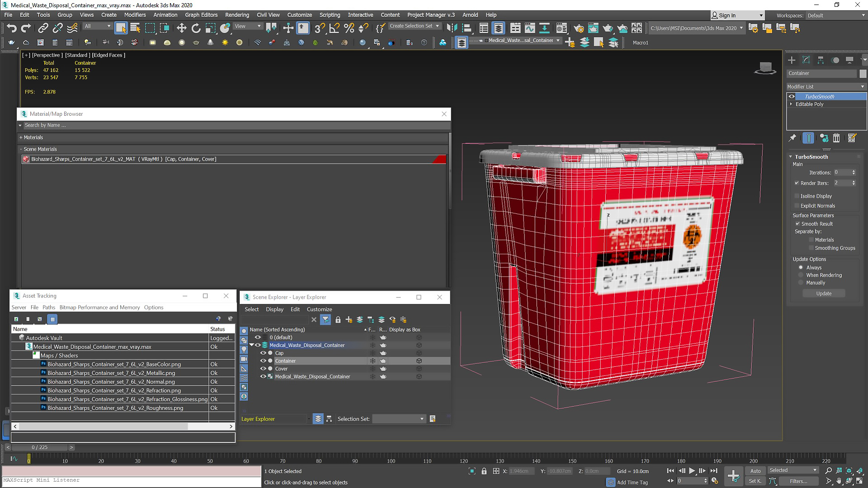This screenshot has height=488, width=868.
Task: Open the selection filter All dropdown
Action: pos(98,26)
